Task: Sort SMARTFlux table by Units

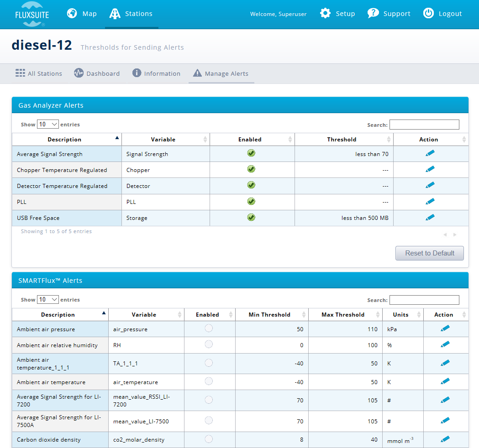Action: [403, 315]
